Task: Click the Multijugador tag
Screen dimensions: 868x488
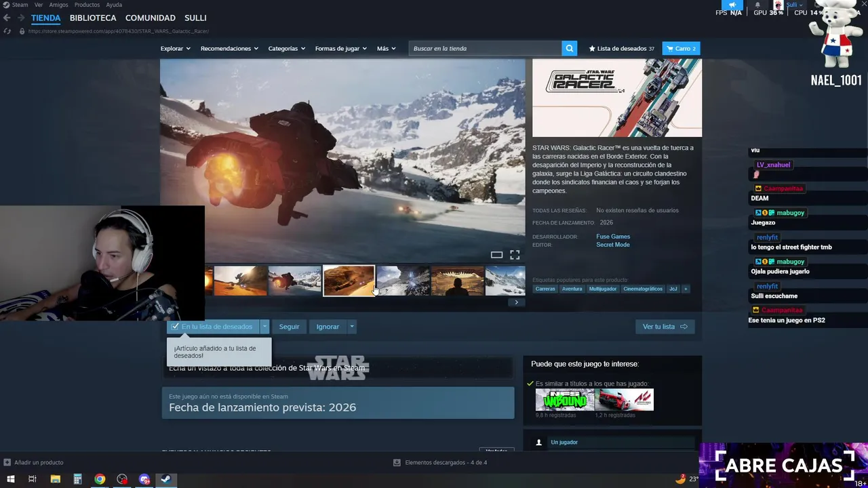Action: pyautogui.click(x=603, y=289)
